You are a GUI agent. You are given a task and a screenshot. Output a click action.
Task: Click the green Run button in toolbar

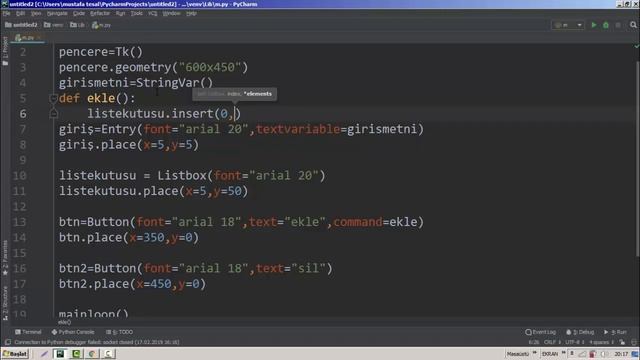click(x=593, y=25)
